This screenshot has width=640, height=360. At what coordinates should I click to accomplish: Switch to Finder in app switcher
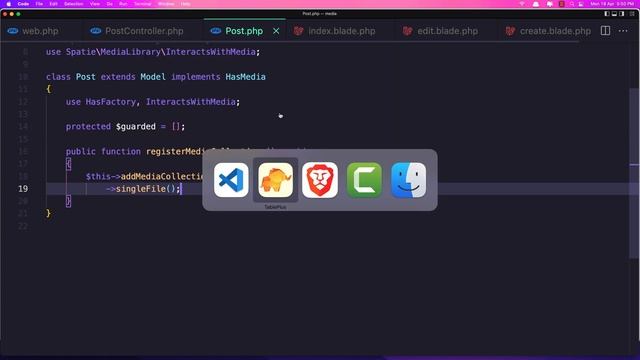[409, 180]
